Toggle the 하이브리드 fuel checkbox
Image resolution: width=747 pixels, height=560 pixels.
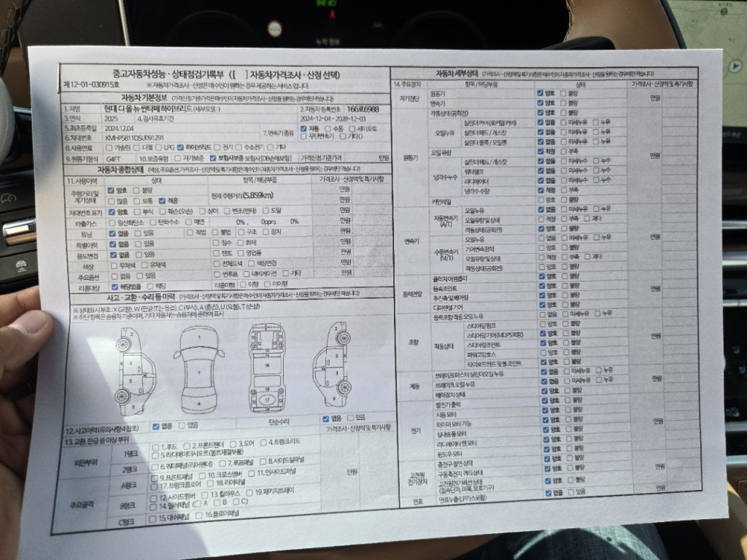[x=180, y=147]
